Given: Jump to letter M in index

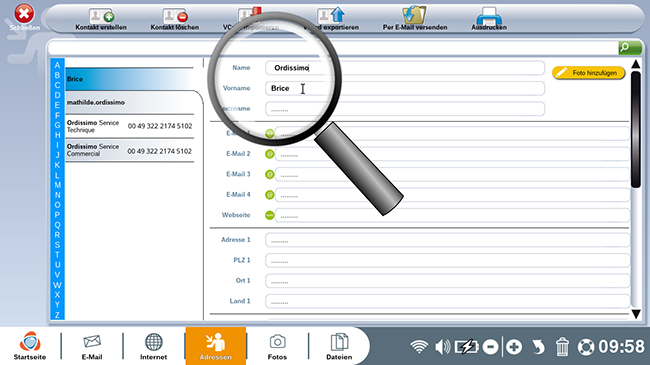Looking at the screenshot, I should coord(57,185).
